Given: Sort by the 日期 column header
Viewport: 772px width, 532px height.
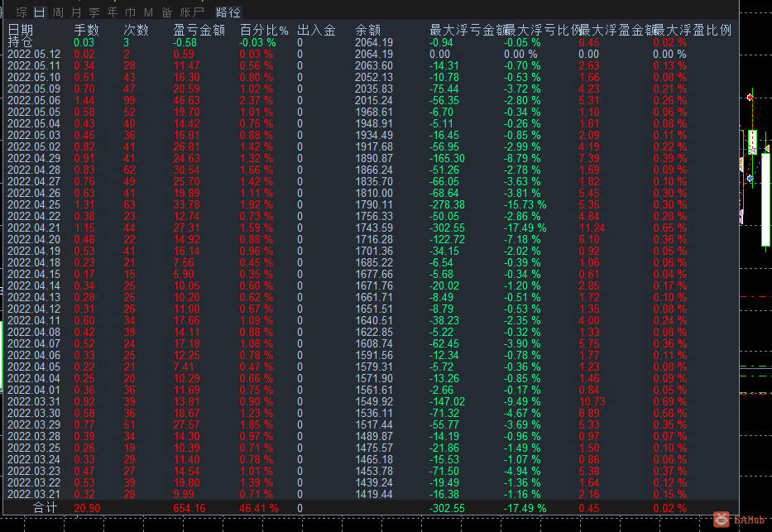Looking at the screenshot, I should pos(21,31).
